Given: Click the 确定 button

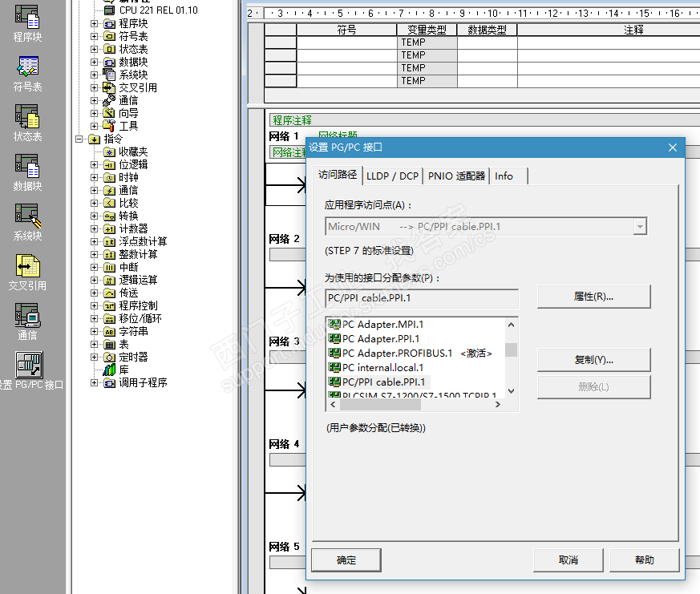Looking at the screenshot, I should point(346,560).
